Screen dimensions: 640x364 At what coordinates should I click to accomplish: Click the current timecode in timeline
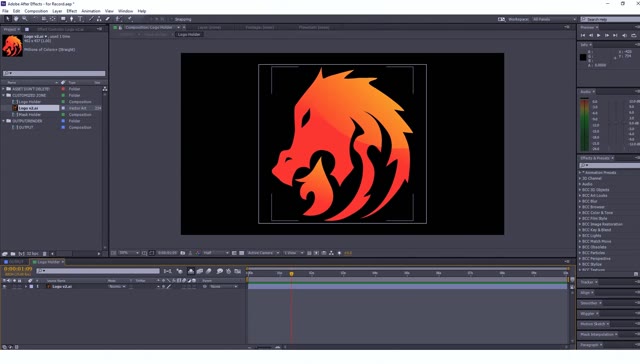18,269
